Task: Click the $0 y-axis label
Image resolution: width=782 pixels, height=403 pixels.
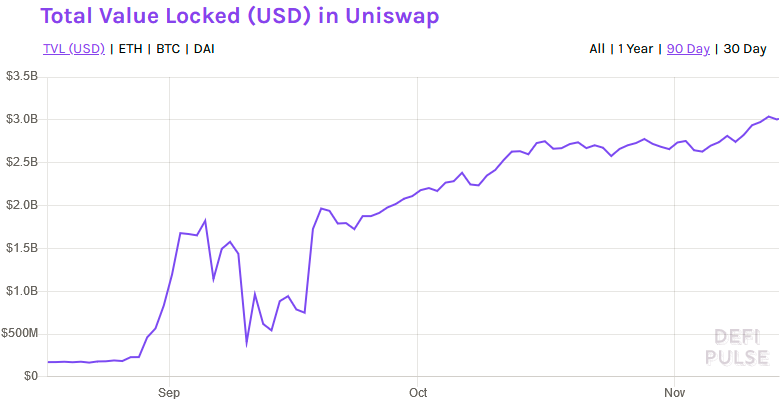Action: [28, 377]
